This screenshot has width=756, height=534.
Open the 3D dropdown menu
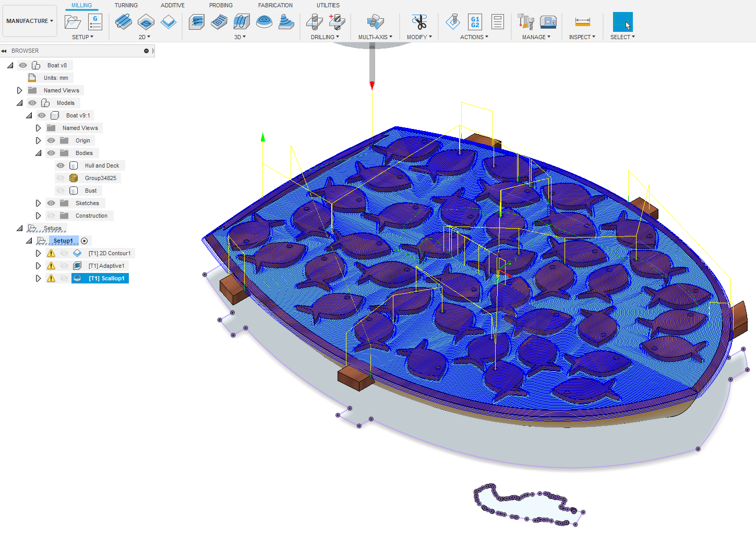240,37
